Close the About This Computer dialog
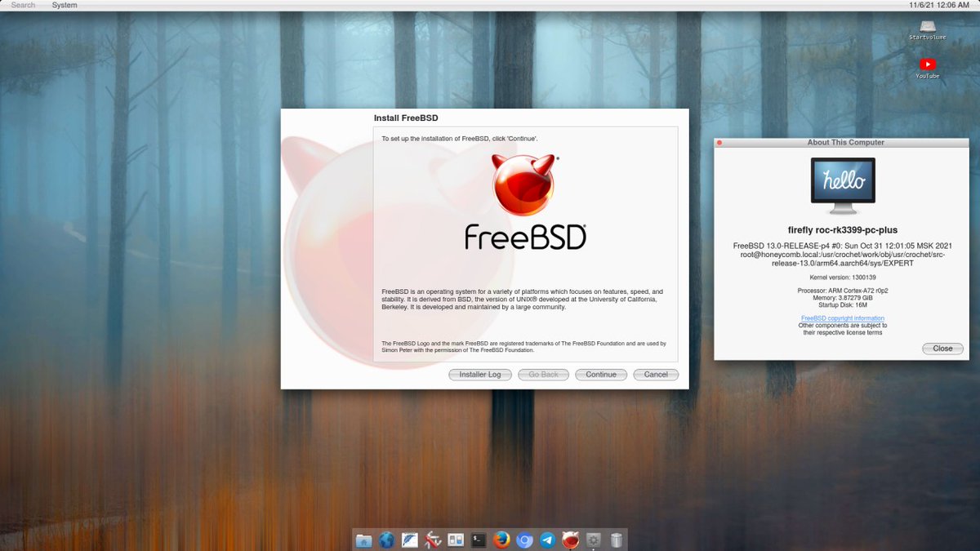Image resolution: width=980 pixels, height=551 pixels. click(x=942, y=349)
